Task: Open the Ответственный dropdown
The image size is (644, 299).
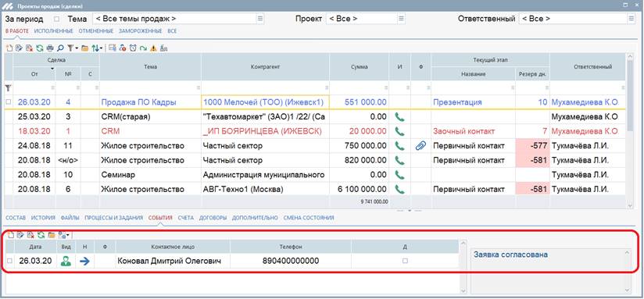Action: pos(631,19)
